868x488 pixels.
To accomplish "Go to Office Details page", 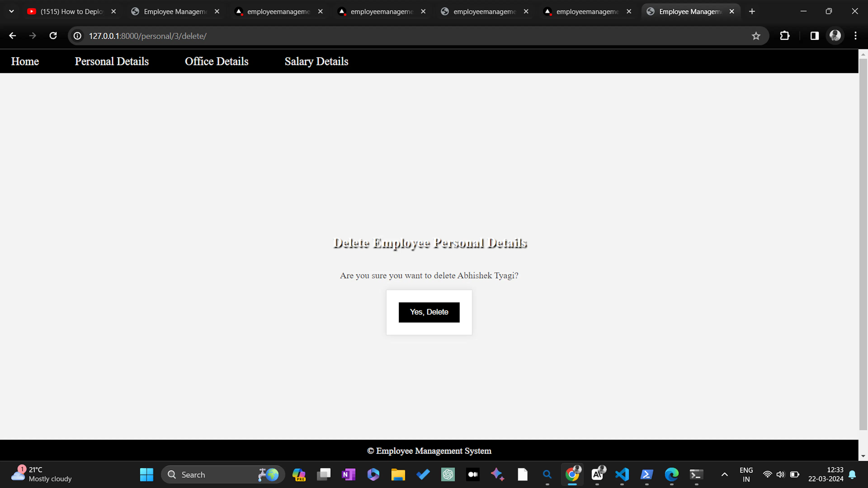I will pyautogui.click(x=216, y=61).
